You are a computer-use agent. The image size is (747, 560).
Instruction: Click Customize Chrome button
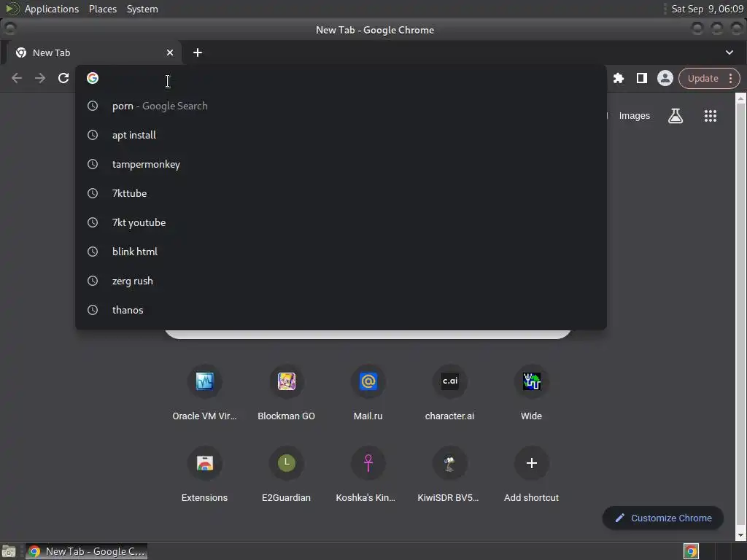(x=662, y=518)
